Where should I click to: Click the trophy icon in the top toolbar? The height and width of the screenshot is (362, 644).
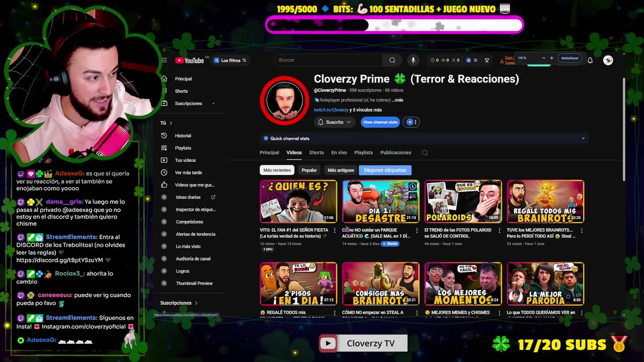(x=487, y=60)
